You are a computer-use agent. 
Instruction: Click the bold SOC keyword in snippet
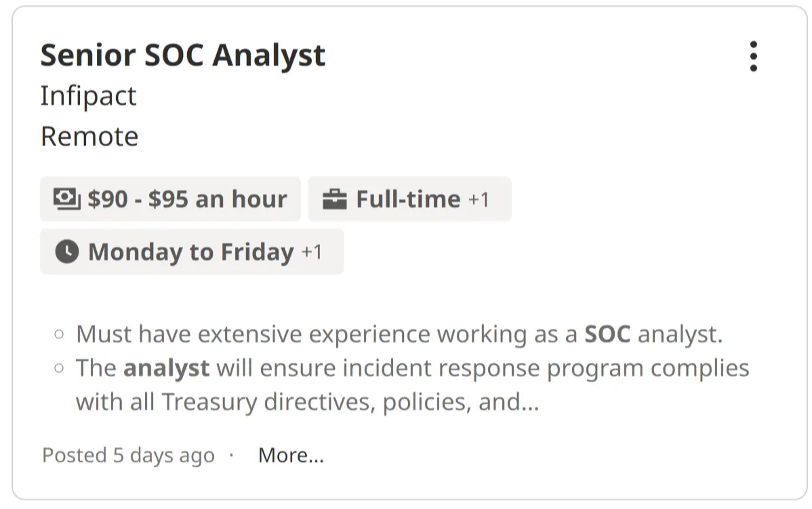pyautogui.click(x=607, y=334)
